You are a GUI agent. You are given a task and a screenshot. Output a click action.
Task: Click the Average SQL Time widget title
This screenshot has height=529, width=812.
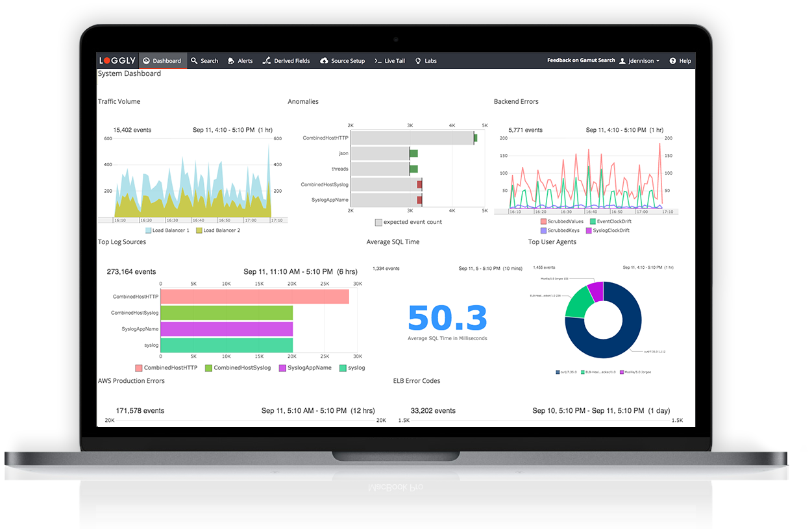tap(393, 241)
